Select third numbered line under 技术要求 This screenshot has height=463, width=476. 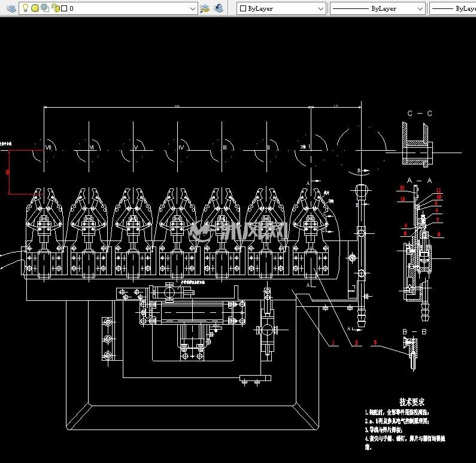[x=384, y=430]
